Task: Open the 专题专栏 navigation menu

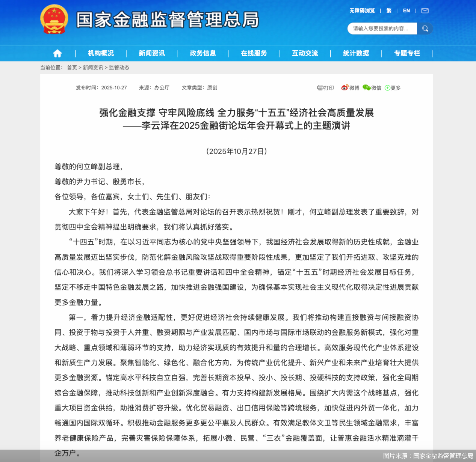Action: coord(406,53)
